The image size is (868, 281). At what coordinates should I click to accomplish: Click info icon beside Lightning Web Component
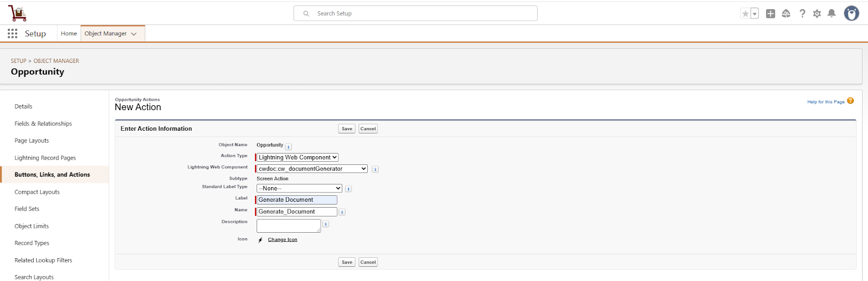pos(375,169)
